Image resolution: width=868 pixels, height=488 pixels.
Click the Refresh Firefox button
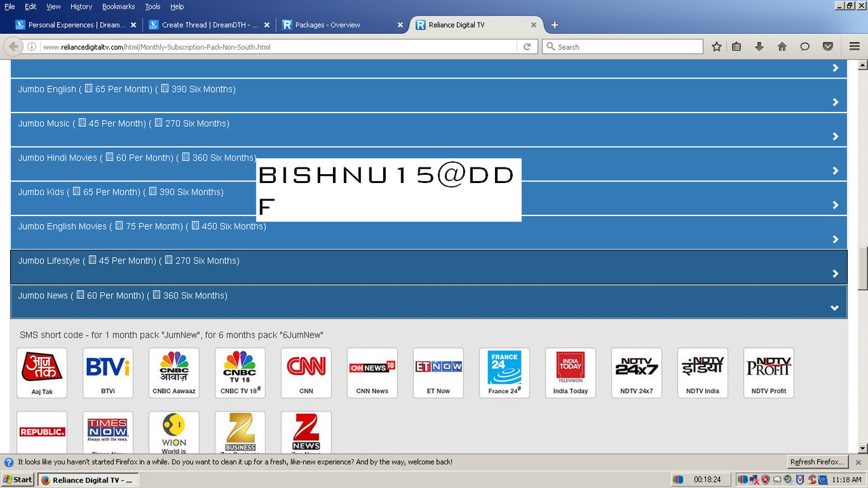coord(817,462)
